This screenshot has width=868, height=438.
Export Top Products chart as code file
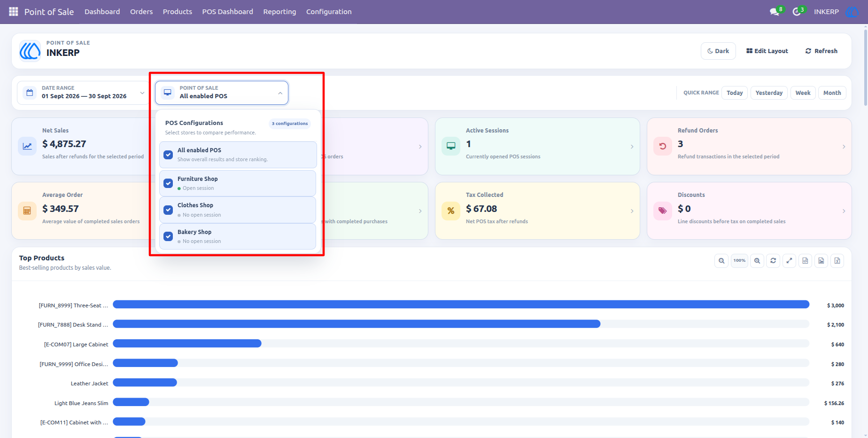805,261
